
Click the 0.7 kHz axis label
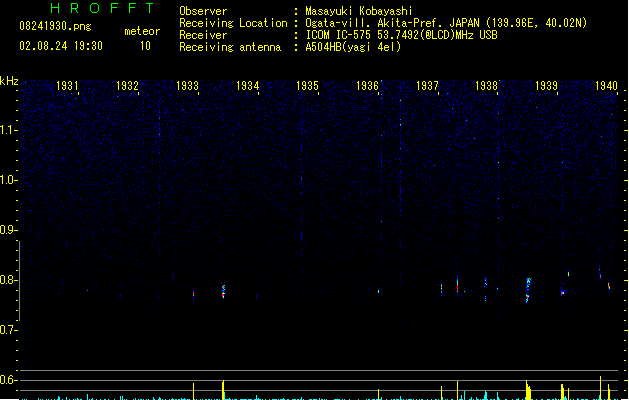pos(8,330)
